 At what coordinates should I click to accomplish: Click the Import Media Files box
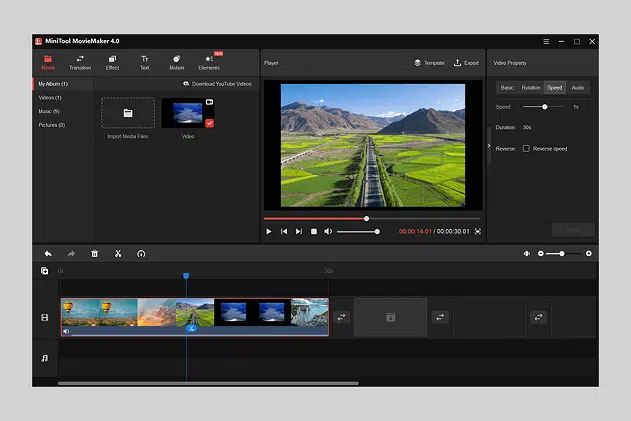point(128,113)
